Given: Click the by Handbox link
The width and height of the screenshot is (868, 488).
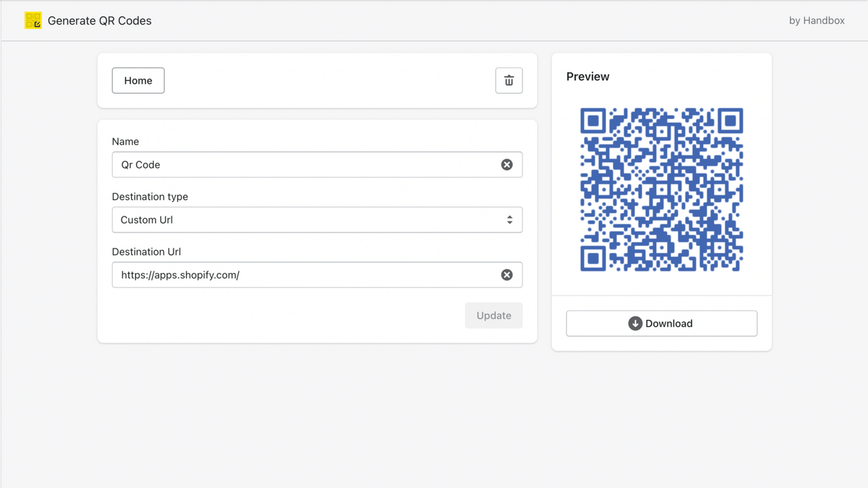Looking at the screenshot, I should [816, 20].
